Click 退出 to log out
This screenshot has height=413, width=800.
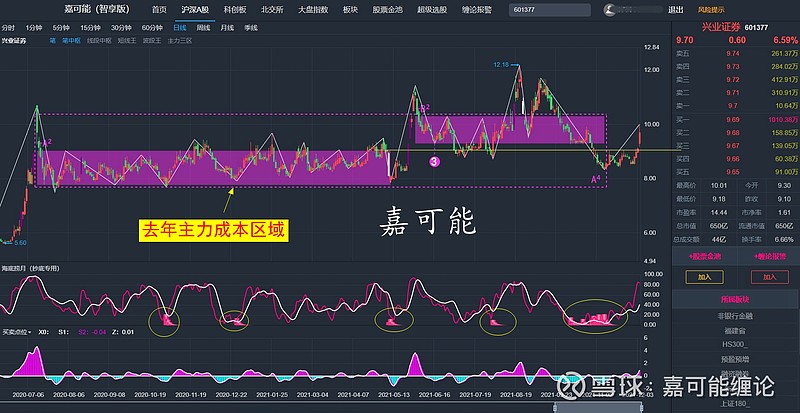[676, 10]
